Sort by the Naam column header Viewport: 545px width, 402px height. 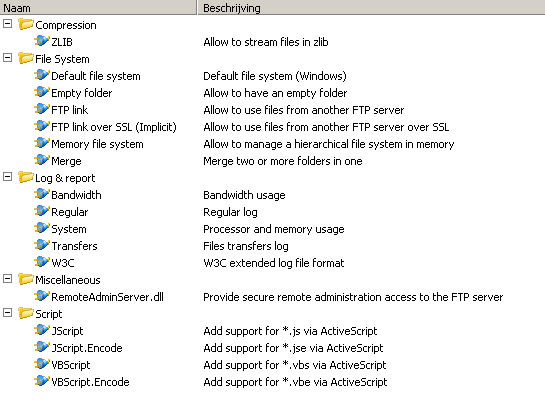[x=98, y=7]
